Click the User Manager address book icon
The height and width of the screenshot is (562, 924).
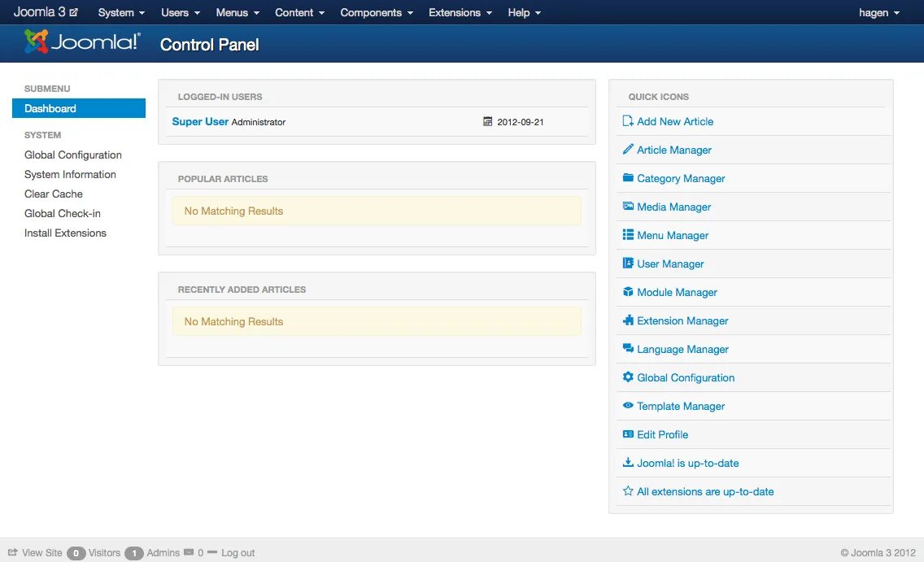[x=628, y=263]
